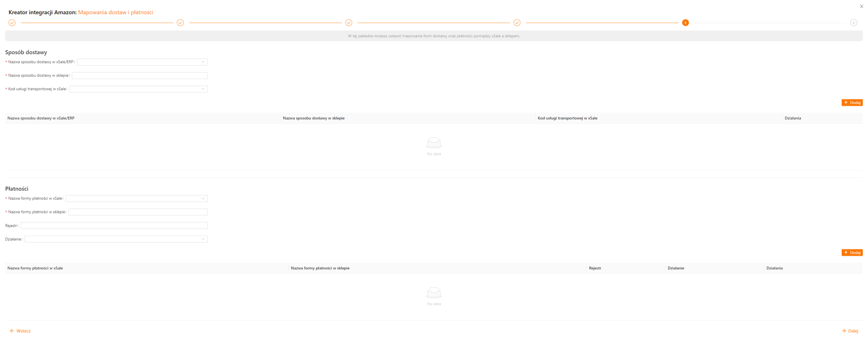This screenshot has width=868, height=341.
Task: Open 'Nazwa formy płatności w xSale' dropdown
Action: [x=136, y=199]
